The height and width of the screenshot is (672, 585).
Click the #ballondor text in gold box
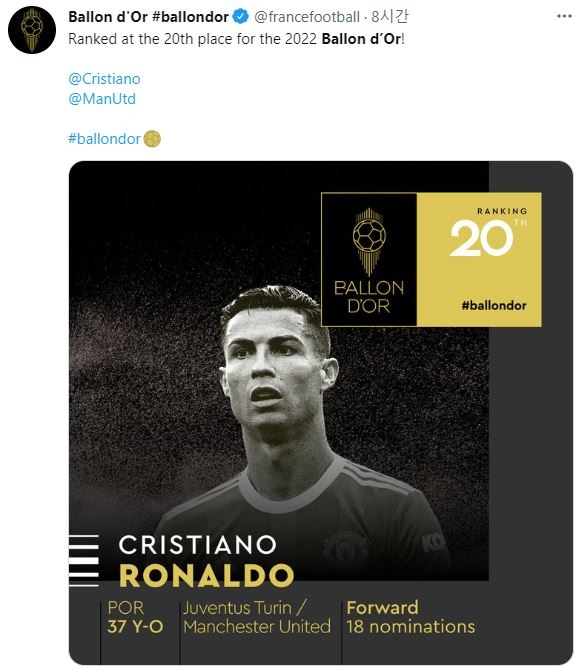(494, 306)
